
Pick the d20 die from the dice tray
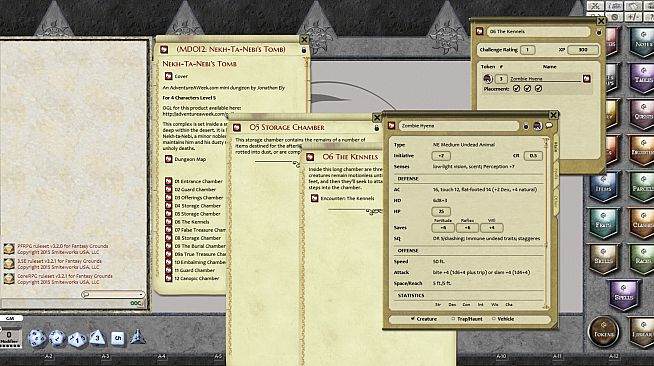point(37,338)
